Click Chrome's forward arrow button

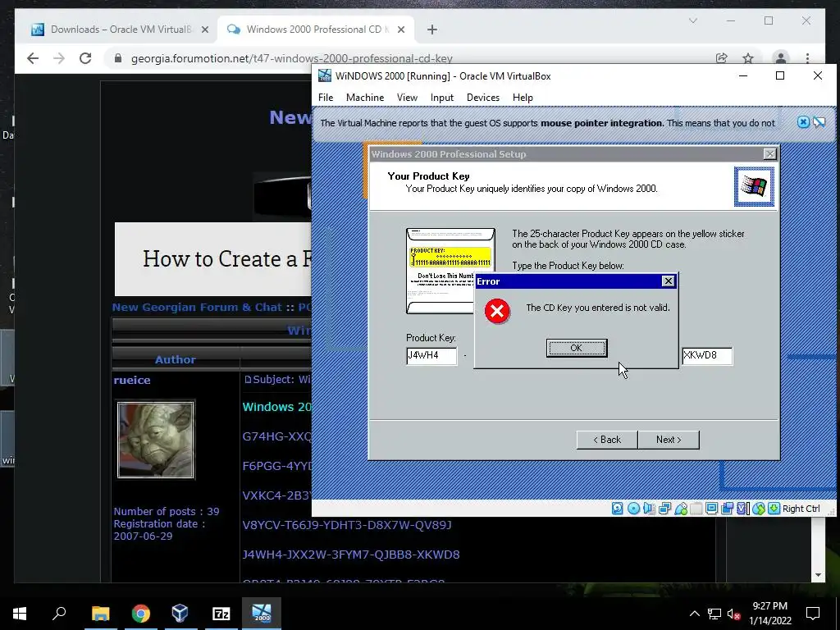pos(59,58)
